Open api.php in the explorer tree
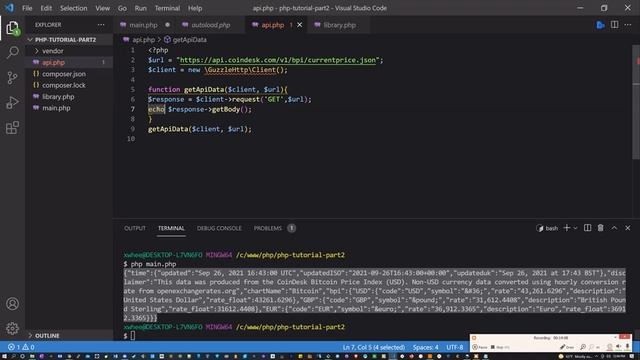640x360 pixels. (53, 62)
